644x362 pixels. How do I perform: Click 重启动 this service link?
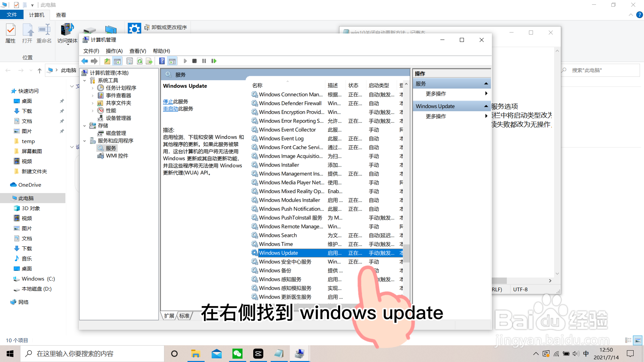(x=171, y=109)
